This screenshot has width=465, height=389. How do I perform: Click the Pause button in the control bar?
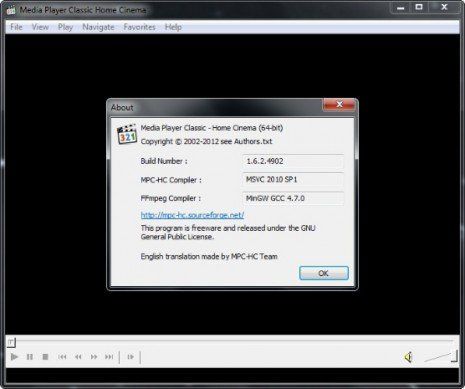pyautogui.click(x=30, y=357)
